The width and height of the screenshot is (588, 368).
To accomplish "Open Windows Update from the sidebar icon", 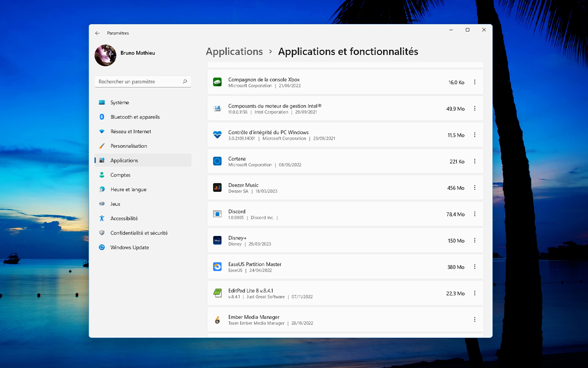I will click(x=103, y=247).
